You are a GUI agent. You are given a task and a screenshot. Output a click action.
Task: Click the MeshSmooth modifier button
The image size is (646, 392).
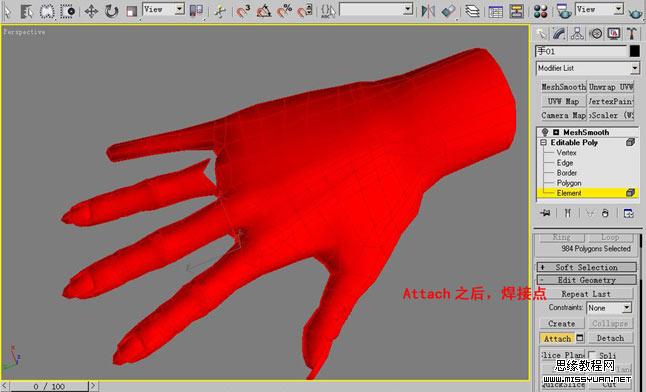(563, 87)
